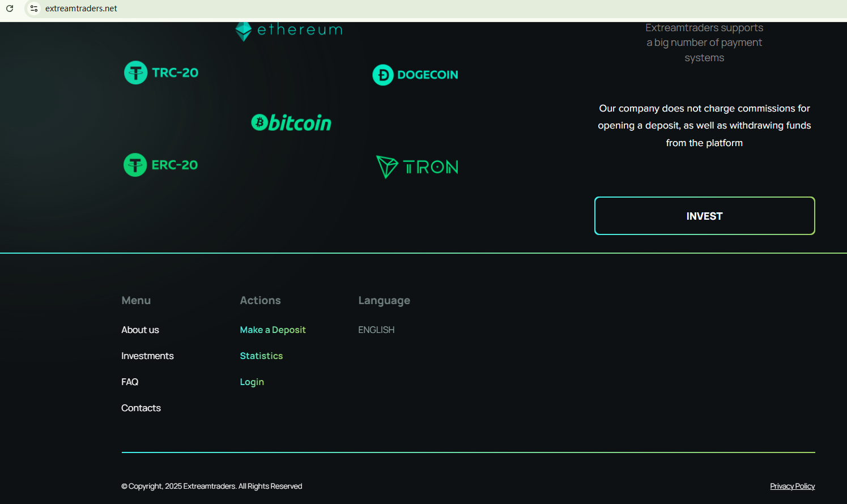Click the INVEST button

coord(704,216)
